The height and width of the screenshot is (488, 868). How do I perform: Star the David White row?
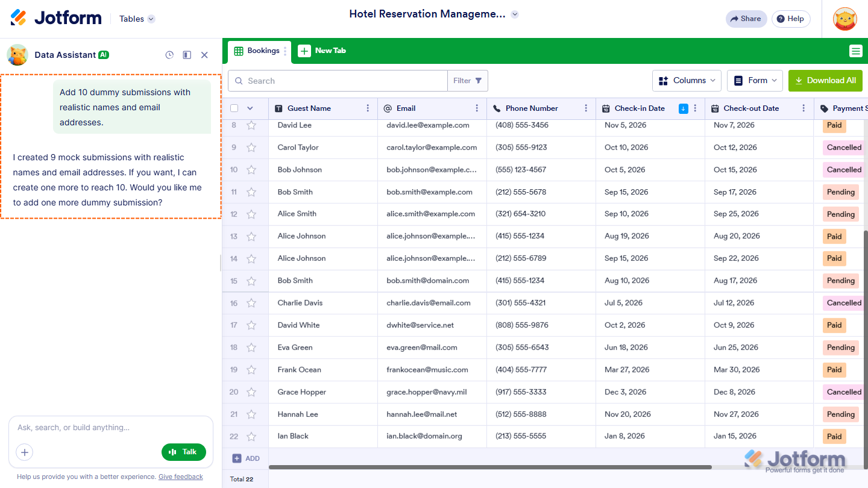(251, 325)
